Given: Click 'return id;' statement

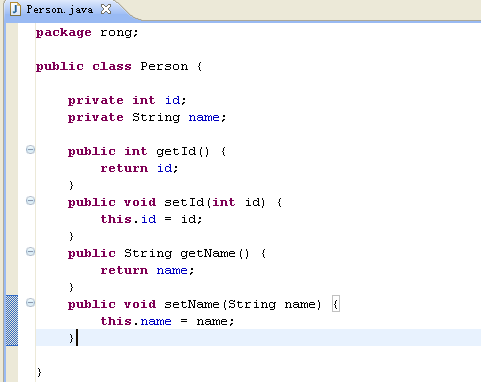Looking at the screenshot, I should pyautogui.click(x=139, y=168).
